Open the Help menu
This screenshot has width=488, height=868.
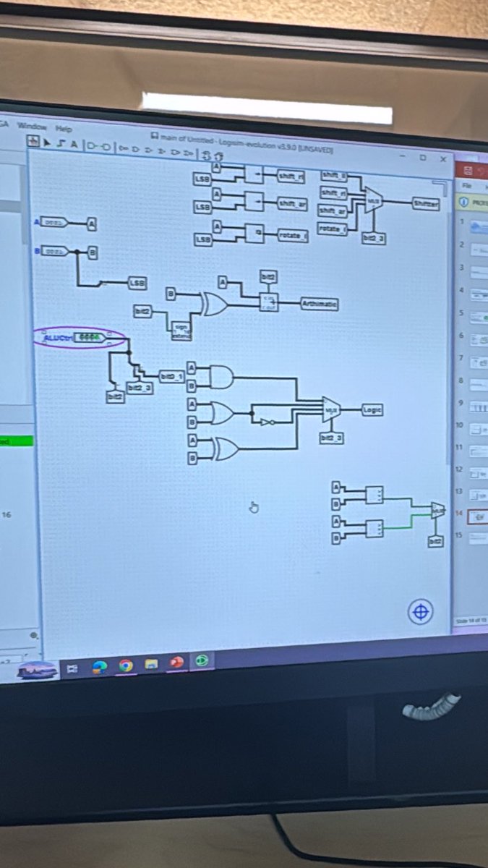point(63,128)
